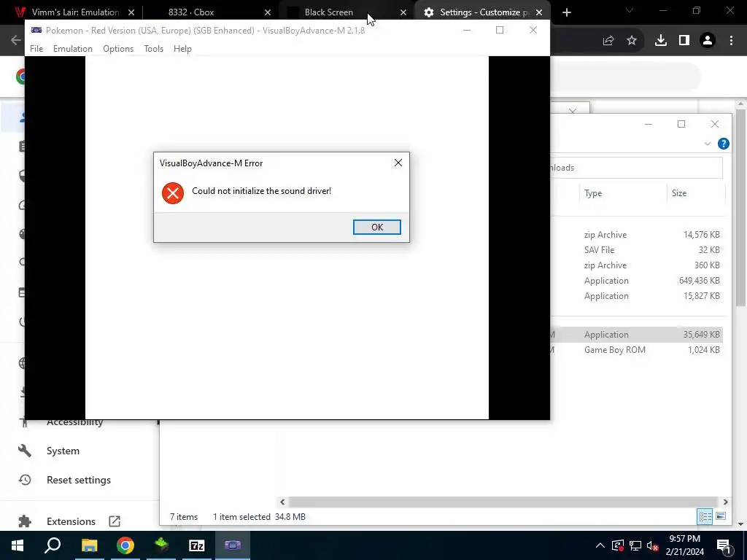Bookmark this page with the star icon

632,41
